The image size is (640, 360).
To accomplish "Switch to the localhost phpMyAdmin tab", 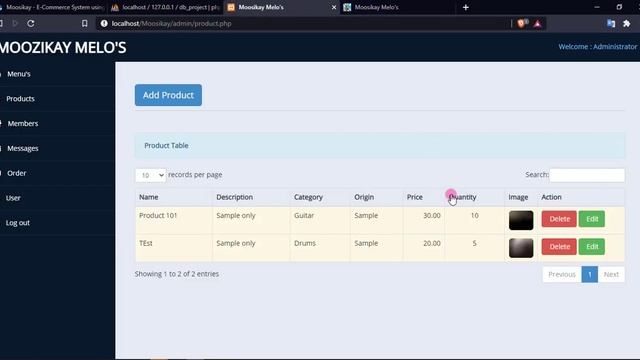I will 166,7.
